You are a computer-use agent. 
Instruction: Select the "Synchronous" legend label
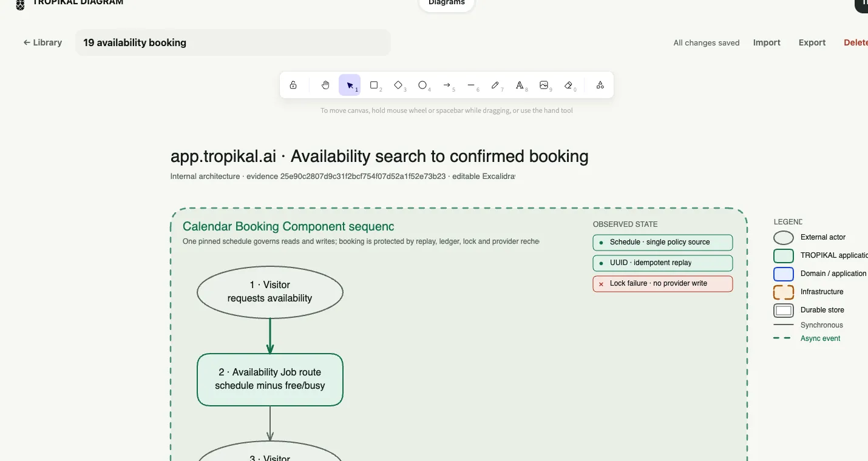point(822,325)
